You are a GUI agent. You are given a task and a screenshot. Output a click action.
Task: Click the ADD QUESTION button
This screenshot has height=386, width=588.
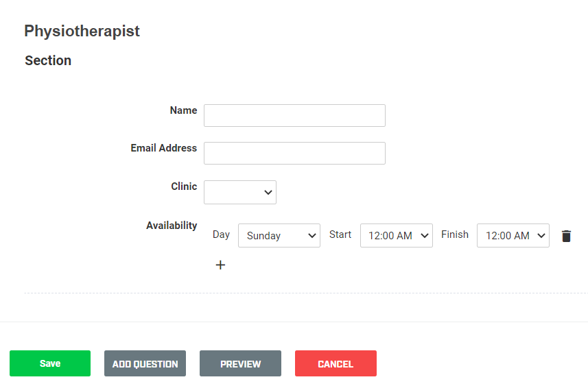[x=145, y=363]
